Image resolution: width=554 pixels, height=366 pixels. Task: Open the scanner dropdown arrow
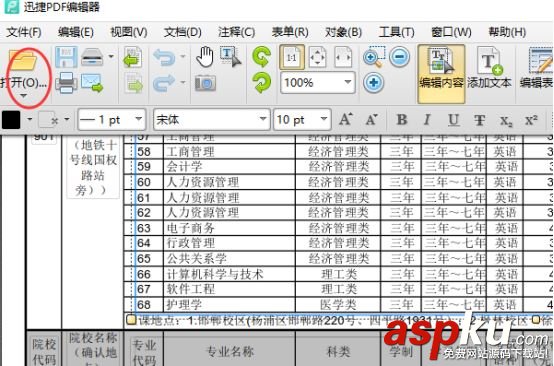pyautogui.click(x=111, y=56)
